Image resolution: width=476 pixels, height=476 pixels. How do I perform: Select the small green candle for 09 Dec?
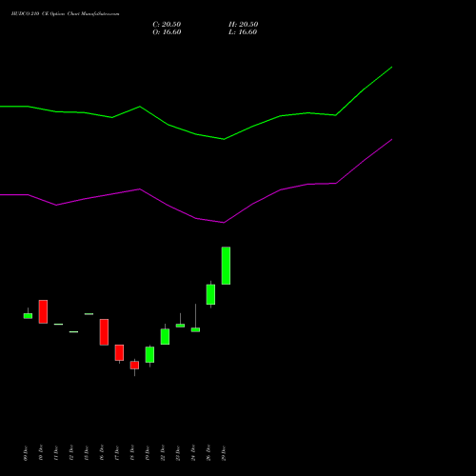point(28,316)
